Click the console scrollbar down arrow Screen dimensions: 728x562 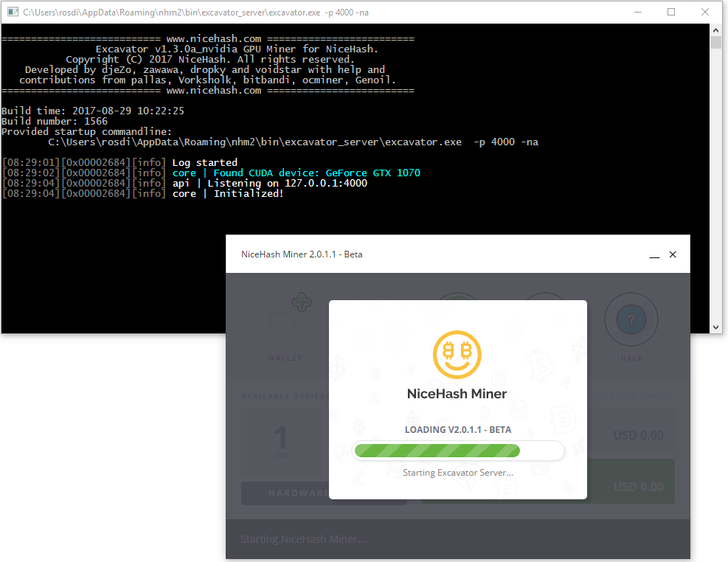[715, 327]
